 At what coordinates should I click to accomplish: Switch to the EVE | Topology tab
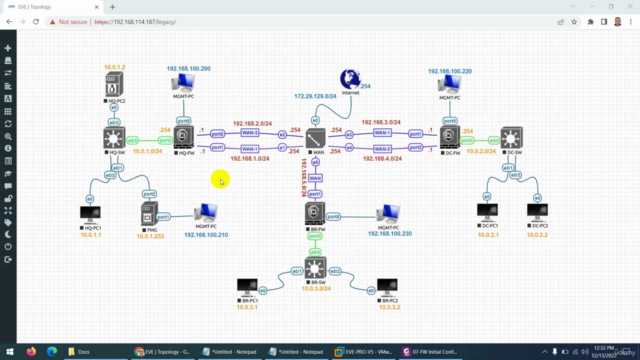(x=52, y=7)
